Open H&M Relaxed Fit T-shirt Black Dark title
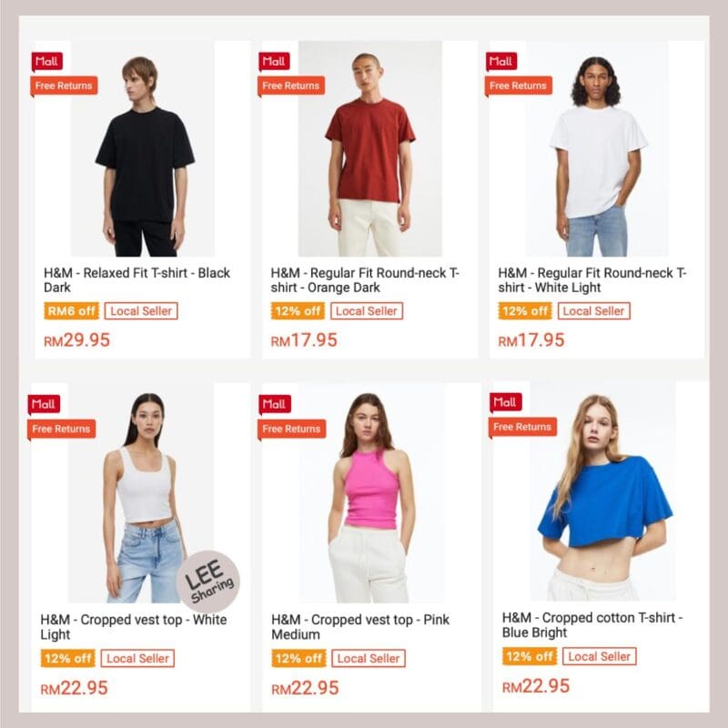The image size is (728, 728). coord(137,280)
